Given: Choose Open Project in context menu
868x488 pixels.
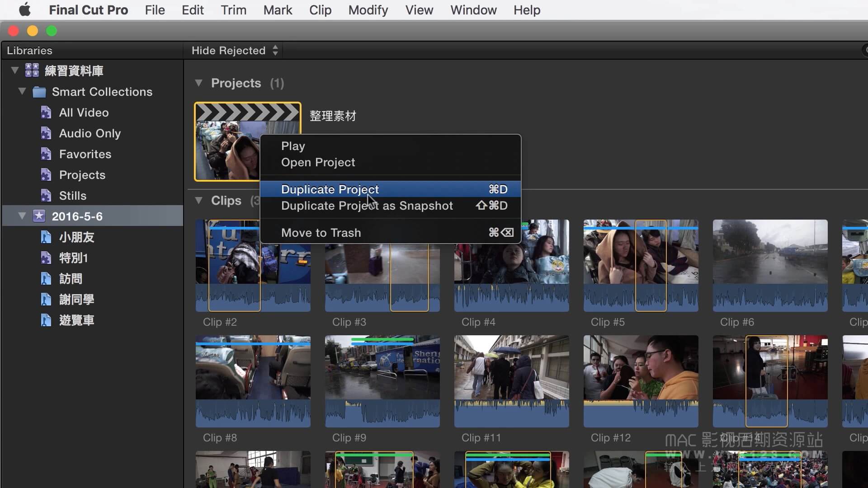Looking at the screenshot, I should (391, 162).
